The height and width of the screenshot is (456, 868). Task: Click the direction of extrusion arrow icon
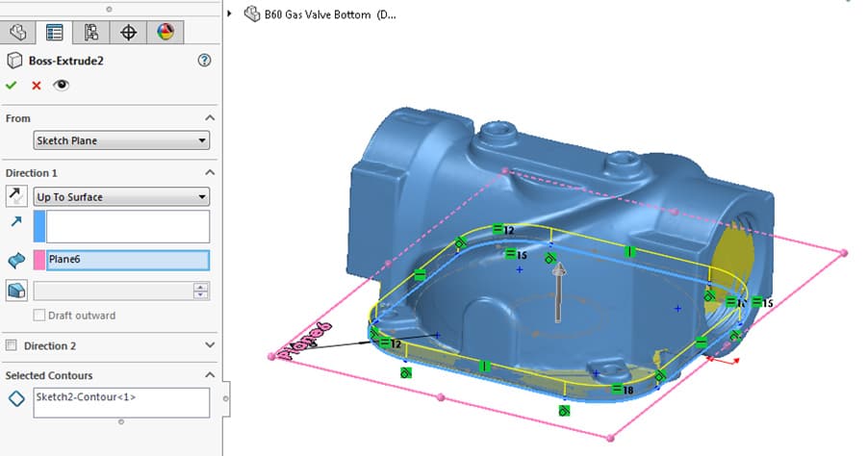pos(16,221)
